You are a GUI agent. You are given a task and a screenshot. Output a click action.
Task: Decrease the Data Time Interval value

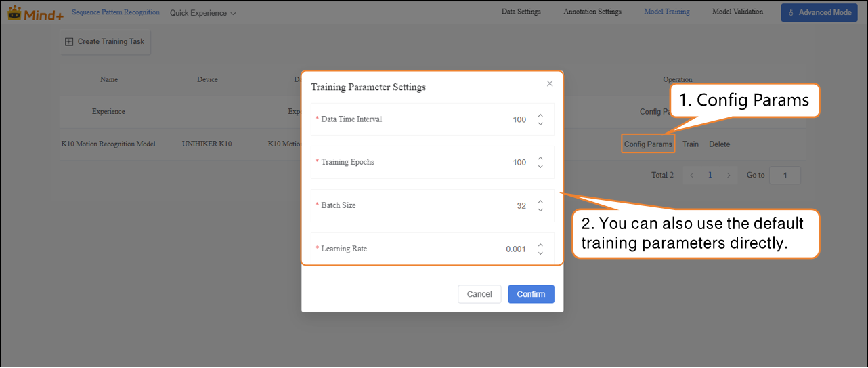click(x=540, y=123)
